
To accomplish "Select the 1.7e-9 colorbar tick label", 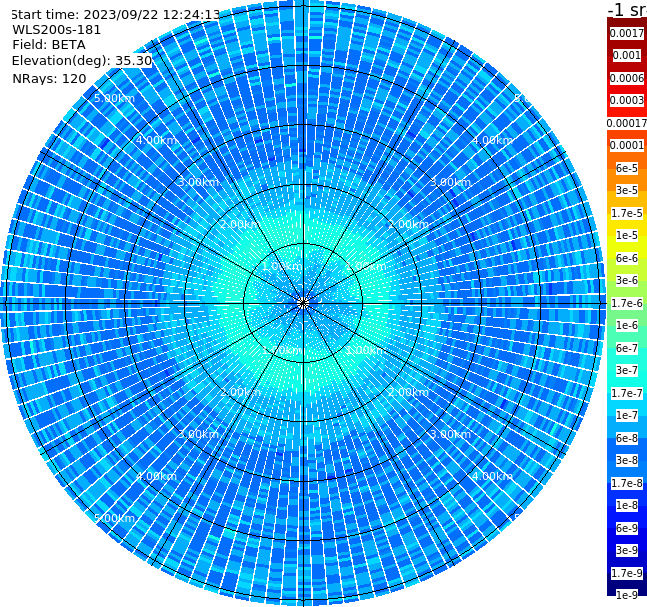I will (x=627, y=573).
